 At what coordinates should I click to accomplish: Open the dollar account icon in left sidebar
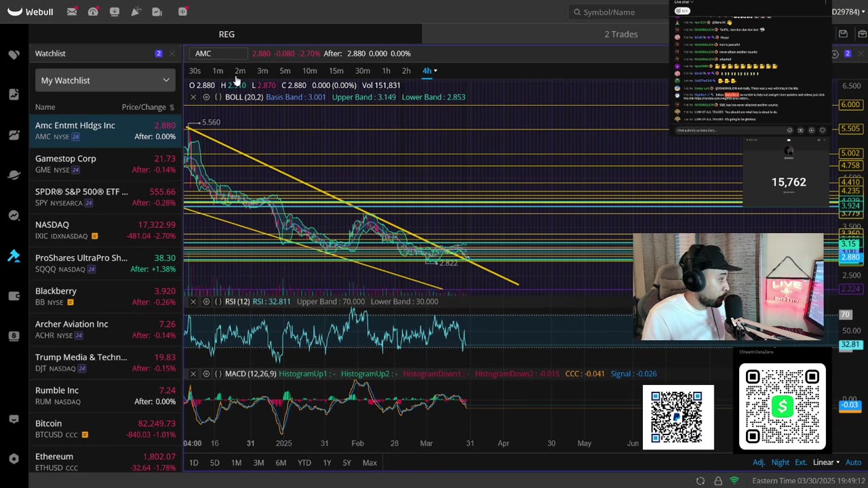[x=14, y=336]
